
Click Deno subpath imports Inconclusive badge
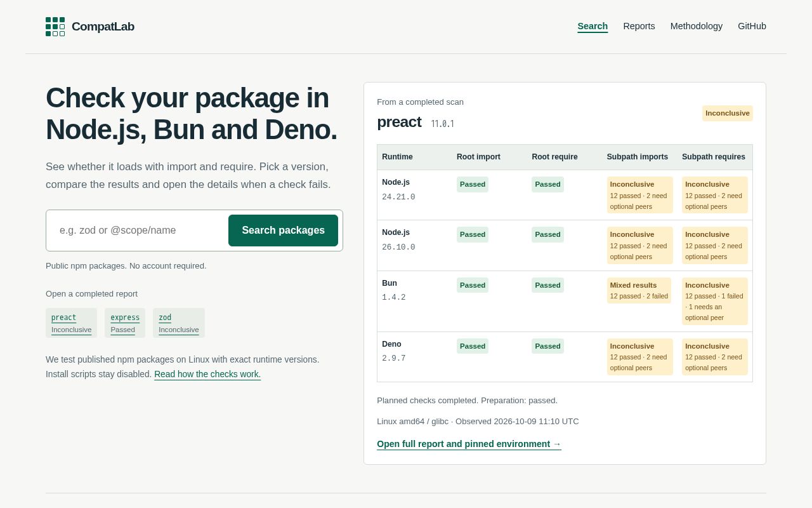pyautogui.click(x=640, y=357)
